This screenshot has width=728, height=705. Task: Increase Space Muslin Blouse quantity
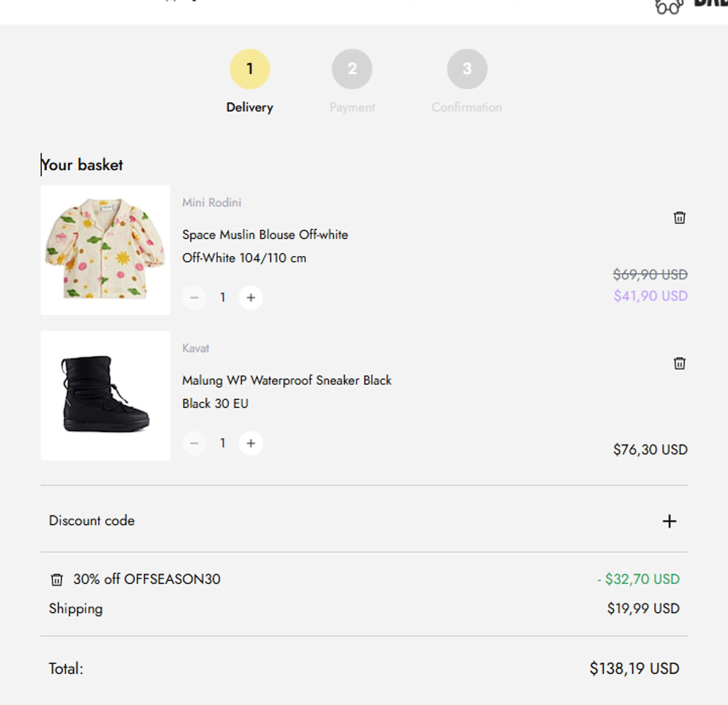[251, 298]
